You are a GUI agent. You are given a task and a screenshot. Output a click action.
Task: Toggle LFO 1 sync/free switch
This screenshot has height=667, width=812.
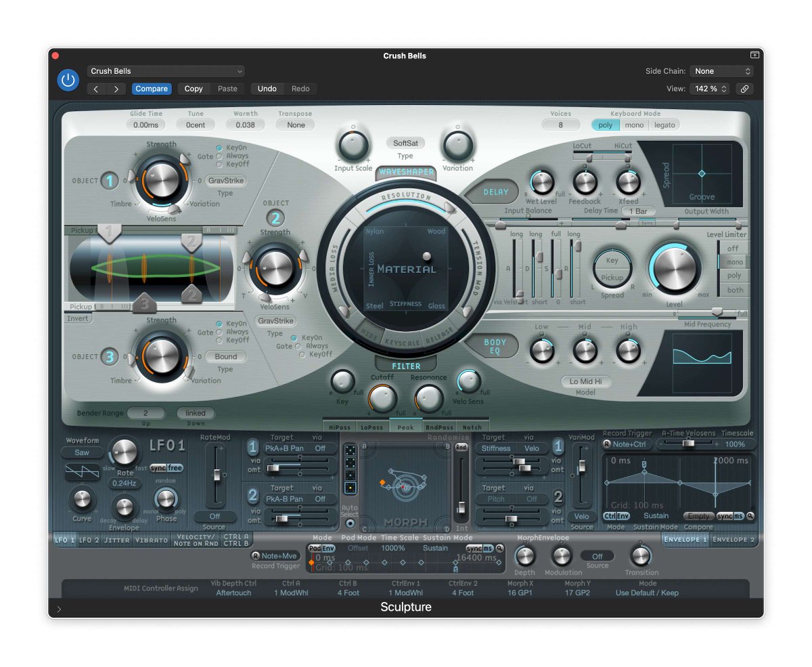click(x=166, y=468)
